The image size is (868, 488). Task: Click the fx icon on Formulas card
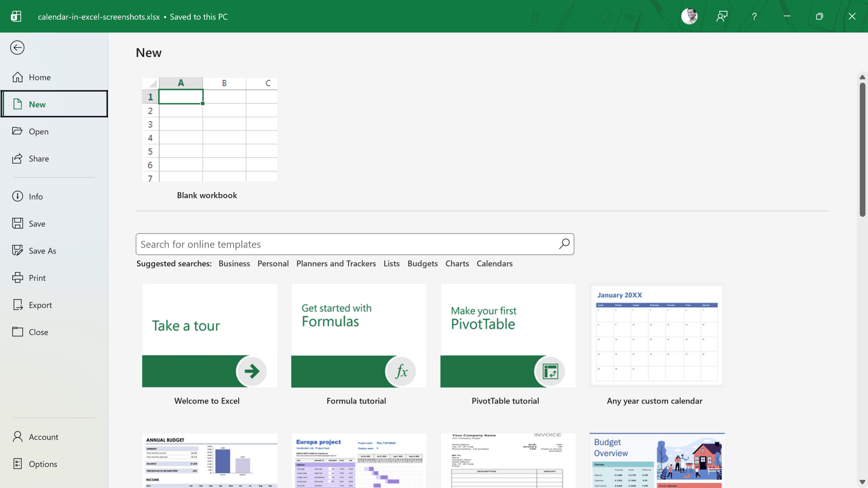[x=401, y=371]
